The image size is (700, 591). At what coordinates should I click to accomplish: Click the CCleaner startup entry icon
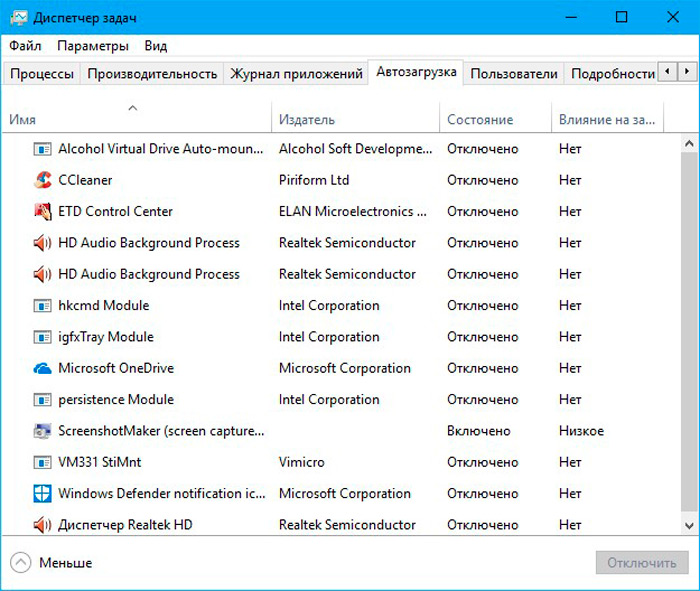(42, 180)
